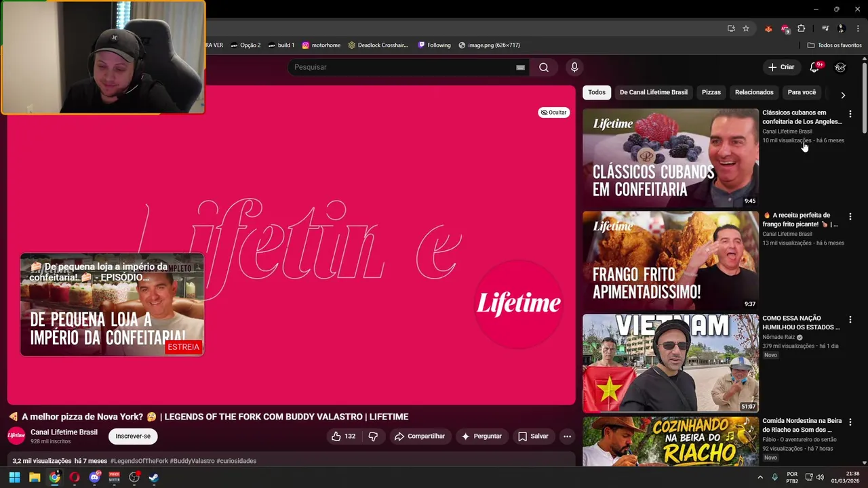
Task: Bookmark this page with star icon
Action: [x=746, y=28]
